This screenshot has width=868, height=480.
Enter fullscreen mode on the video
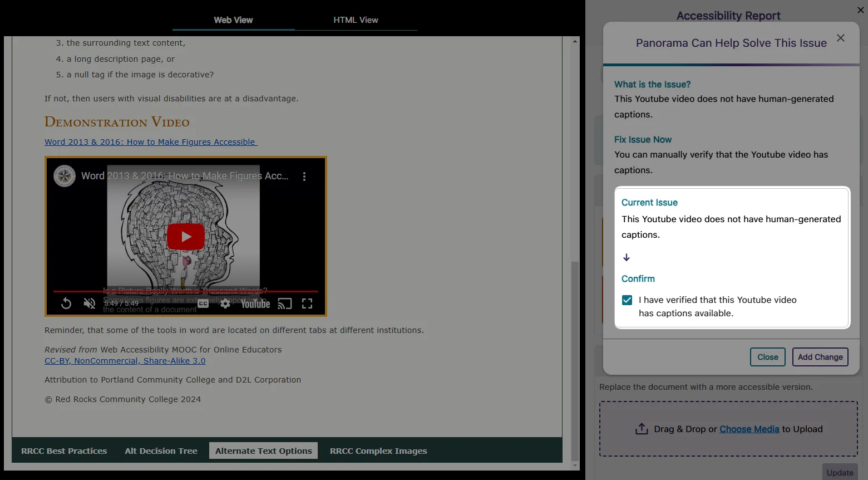coord(307,303)
